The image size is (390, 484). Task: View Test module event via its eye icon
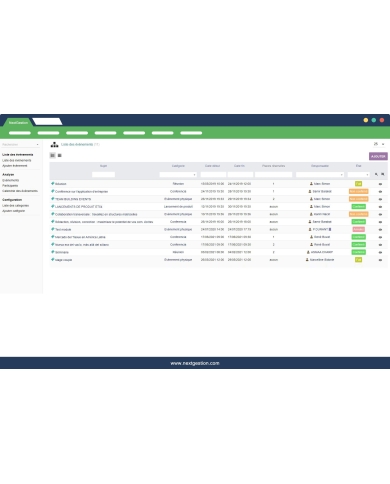pyautogui.click(x=380, y=230)
